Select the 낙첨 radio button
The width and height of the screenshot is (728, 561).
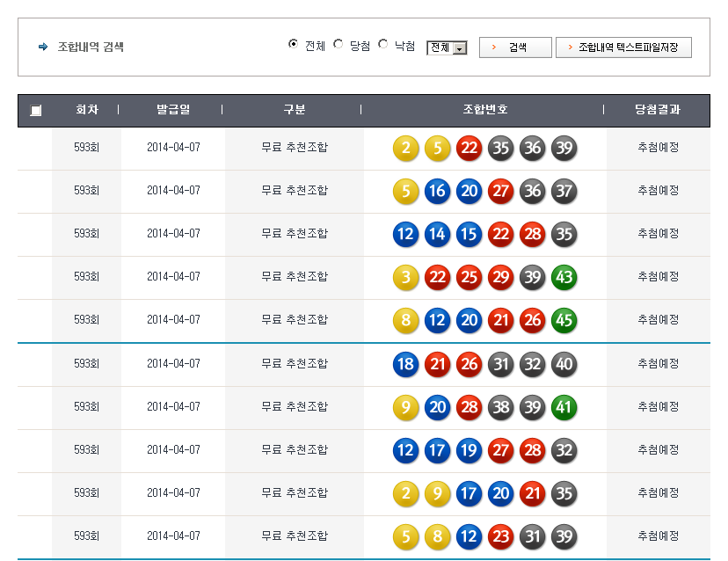coord(383,45)
